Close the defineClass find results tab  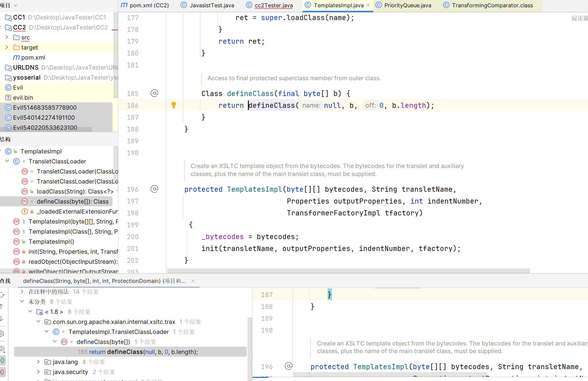tap(193, 281)
